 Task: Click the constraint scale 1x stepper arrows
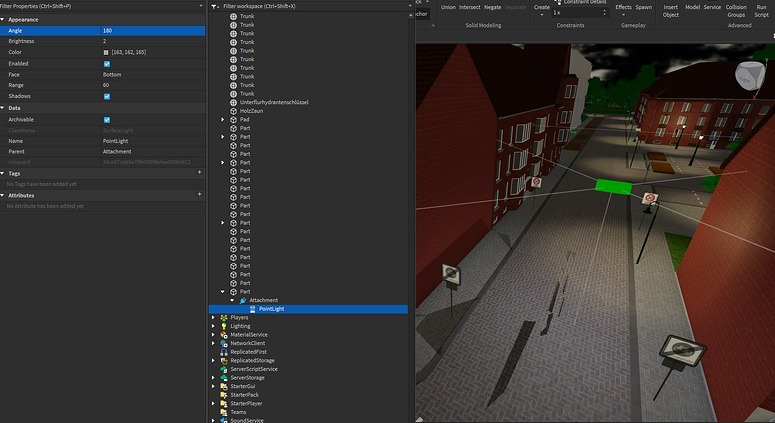(604, 13)
